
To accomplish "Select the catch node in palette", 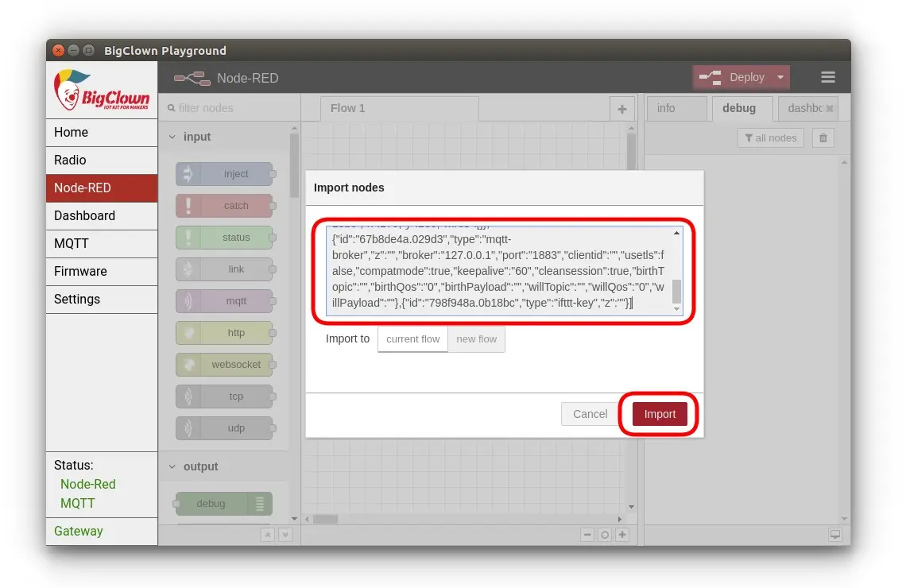I will (x=225, y=206).
